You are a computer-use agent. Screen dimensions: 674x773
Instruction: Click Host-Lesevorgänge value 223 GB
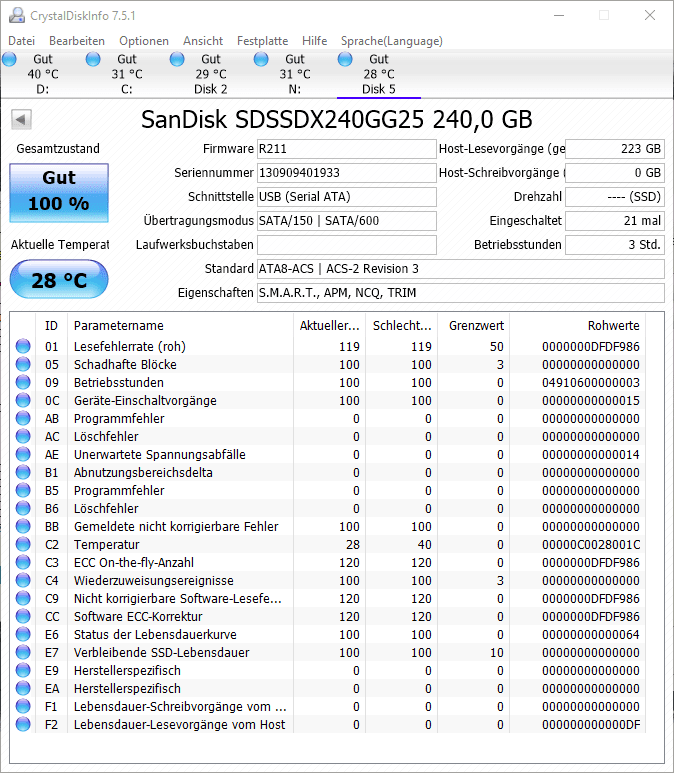[x=615, y=149]
